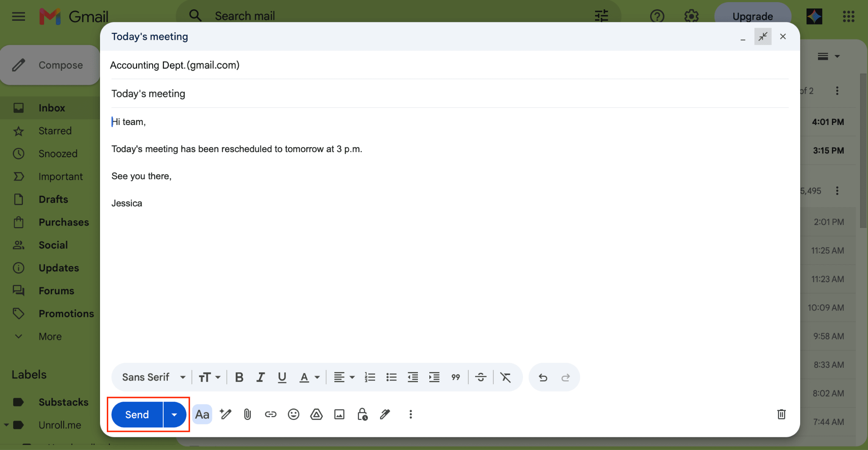868x450 pixels.
Task: Insert a link
Action: click(270, 414)
